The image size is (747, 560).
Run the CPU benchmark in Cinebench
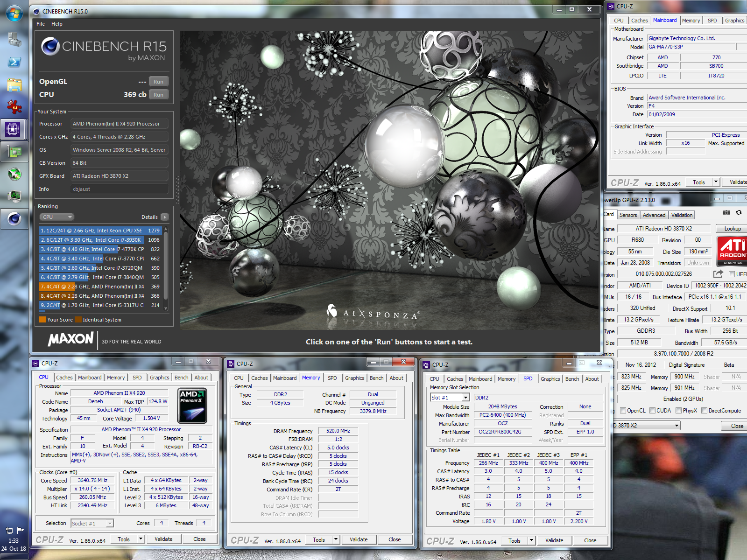[x=159, y=95]
